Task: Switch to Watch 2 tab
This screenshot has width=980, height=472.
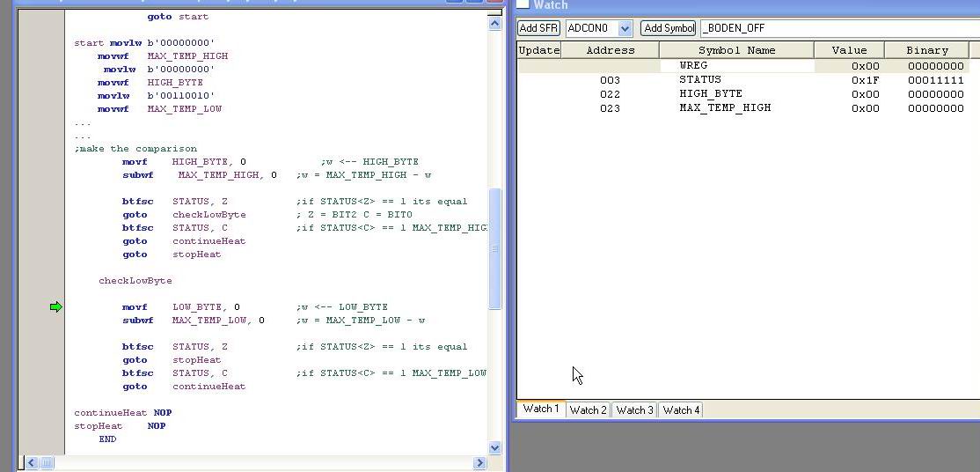Action: tap(589, 410)
